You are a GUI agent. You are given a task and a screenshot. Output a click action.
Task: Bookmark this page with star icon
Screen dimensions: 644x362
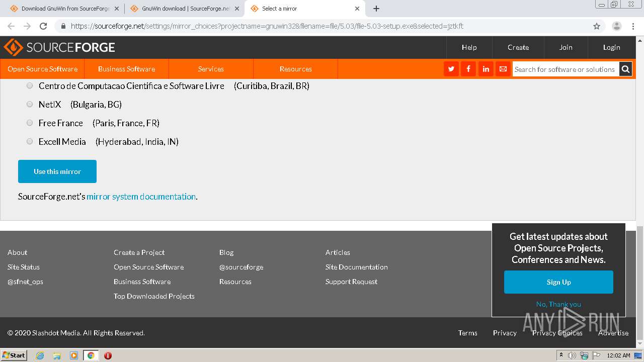[597, 26]
